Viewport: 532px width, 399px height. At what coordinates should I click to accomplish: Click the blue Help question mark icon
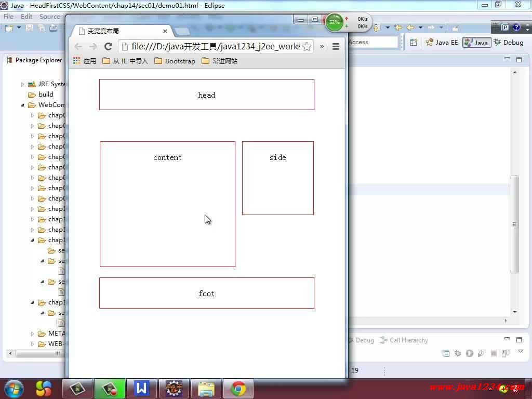[x=516, y=28]
